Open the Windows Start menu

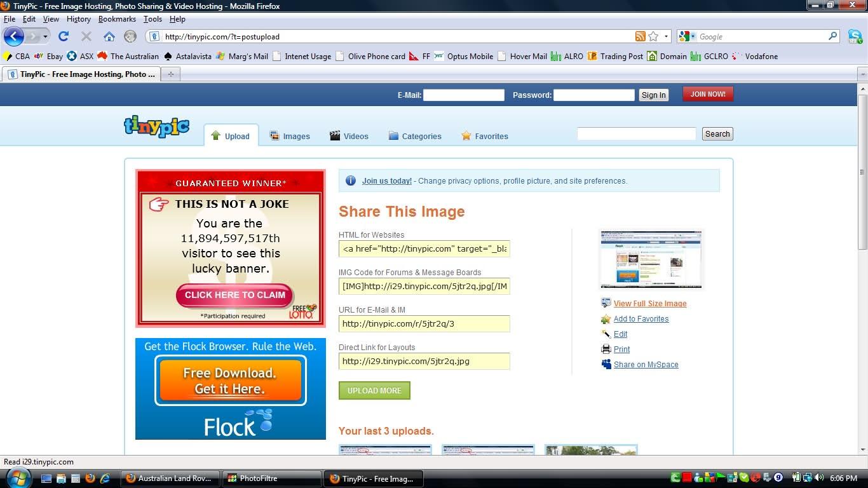[x=18, y=477]
